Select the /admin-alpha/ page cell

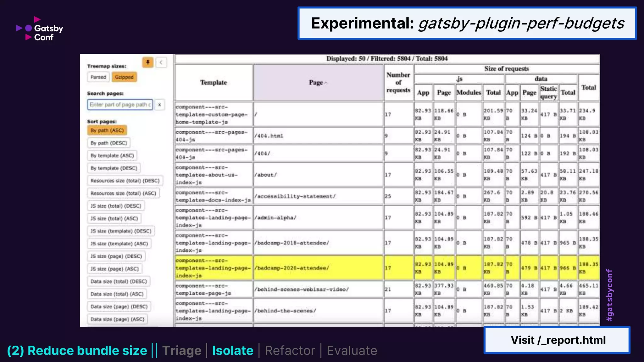(x=318, y=218)
